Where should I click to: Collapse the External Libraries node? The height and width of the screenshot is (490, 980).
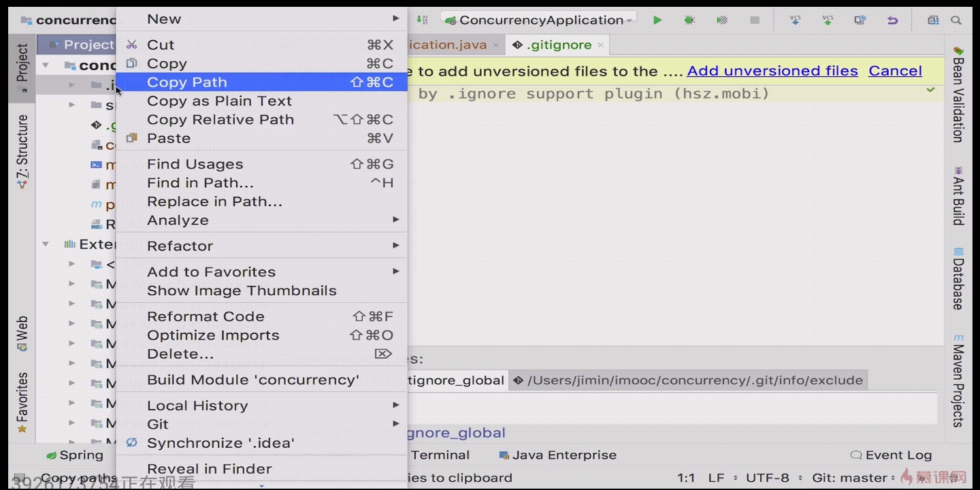click(x=46, y=244)
